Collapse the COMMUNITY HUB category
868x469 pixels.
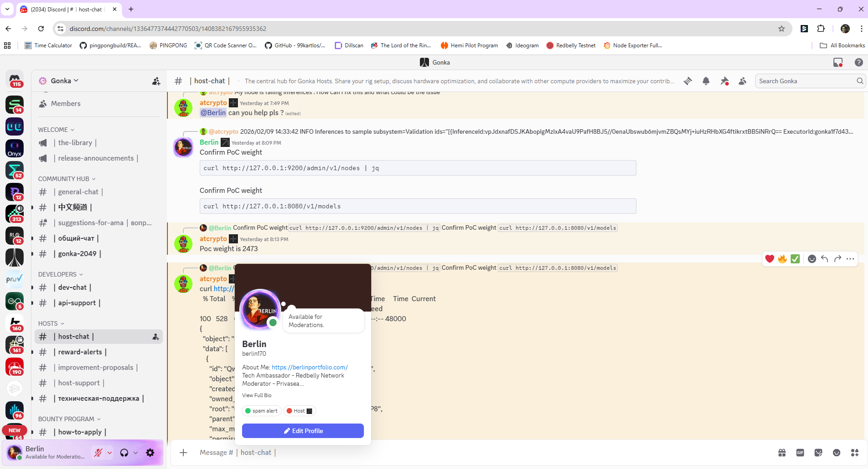click(x=66, y=179)
